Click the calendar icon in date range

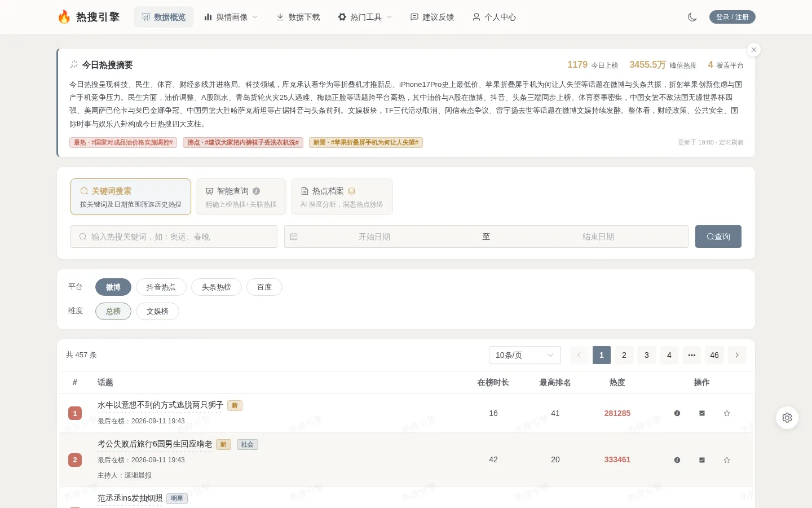pyautogui.click(x=294, y=237)
